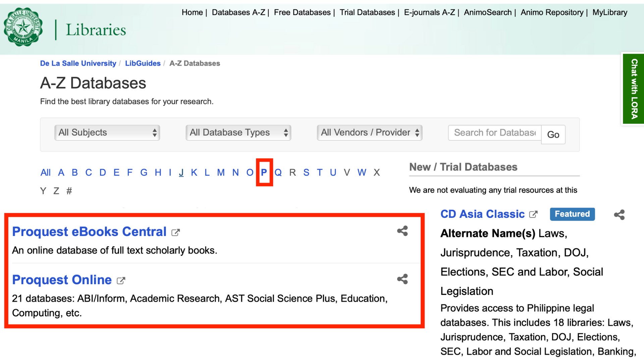Open Databases A-Z in top navigation
The height and width of the screenshot is (362, 644).
pyautogui.click(x=238, y=12)
